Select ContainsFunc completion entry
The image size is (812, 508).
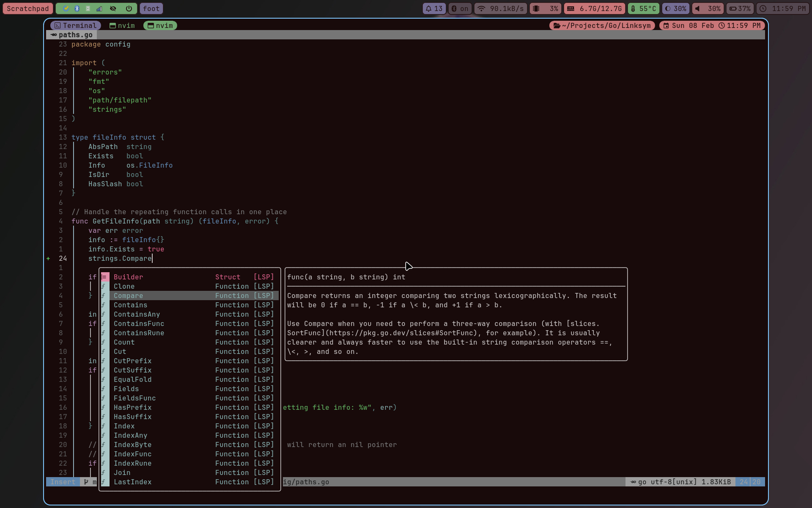[x=189, y=323]
